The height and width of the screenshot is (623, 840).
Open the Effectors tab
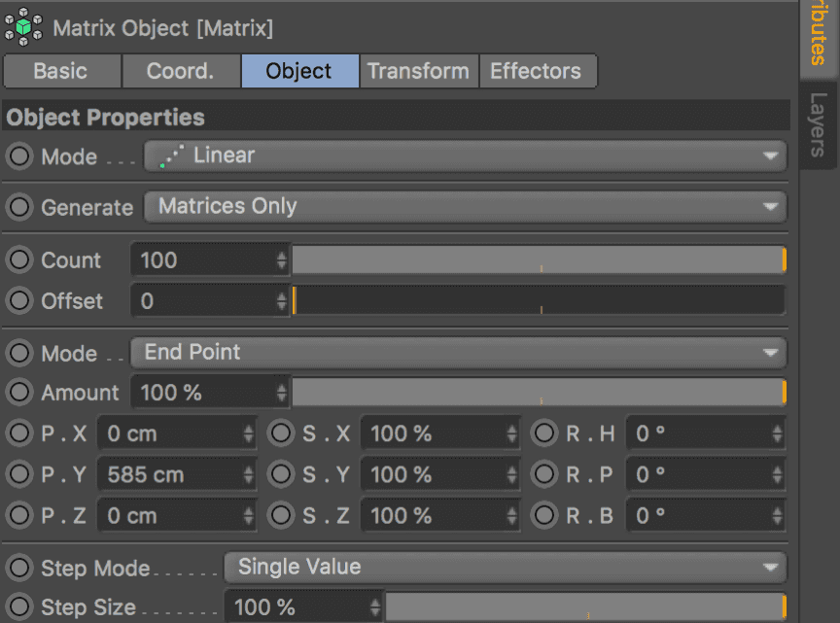(x=536, y=71)
